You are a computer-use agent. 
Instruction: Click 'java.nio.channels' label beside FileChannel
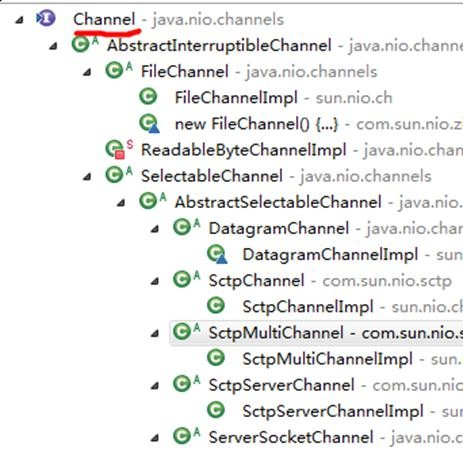point(311,72)
